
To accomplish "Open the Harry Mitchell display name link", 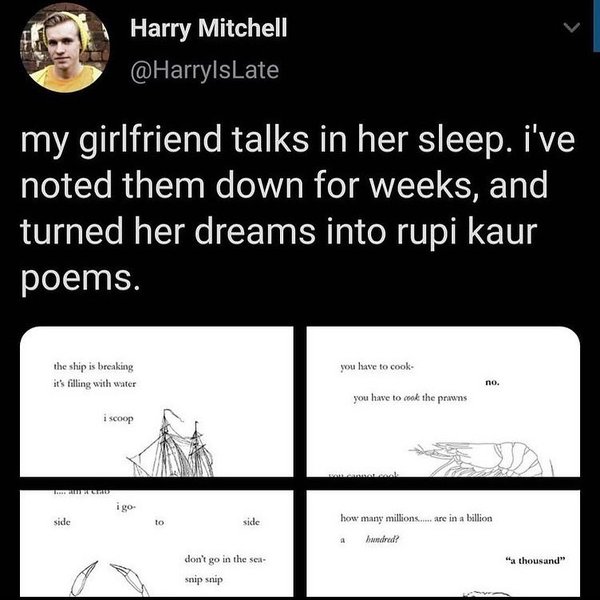I will click(208, 28).
